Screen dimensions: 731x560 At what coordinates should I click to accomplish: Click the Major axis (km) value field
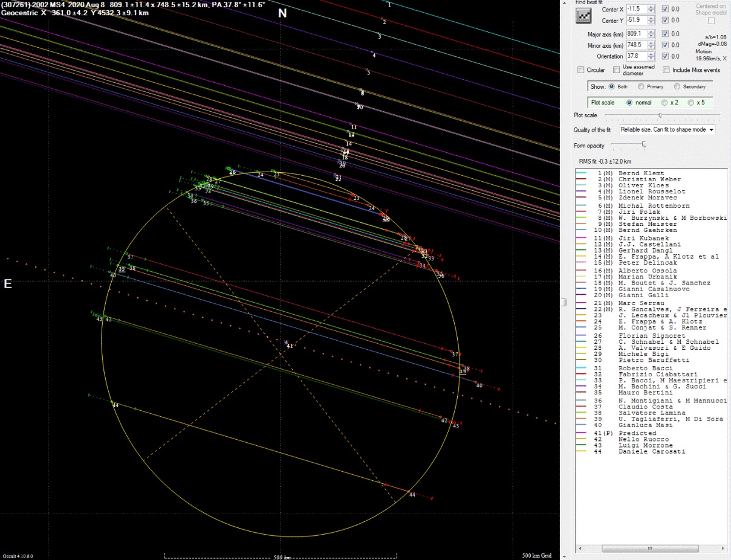(636, 34)
